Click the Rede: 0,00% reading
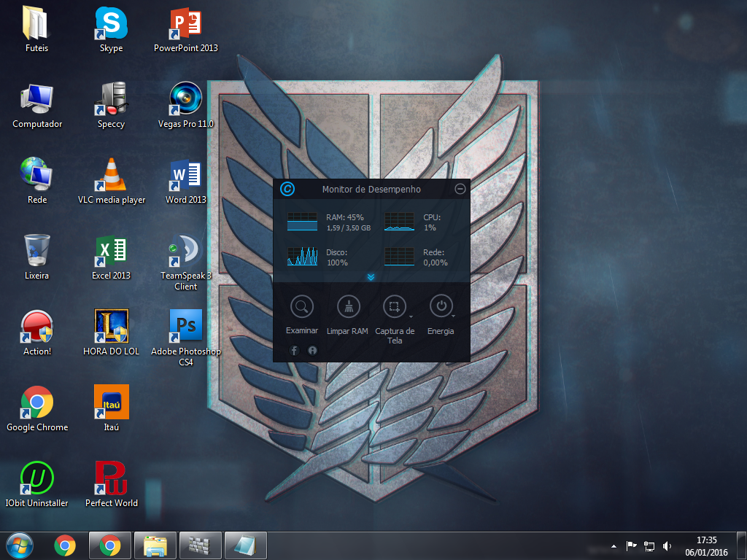The image size is (747, 560). 436,257
